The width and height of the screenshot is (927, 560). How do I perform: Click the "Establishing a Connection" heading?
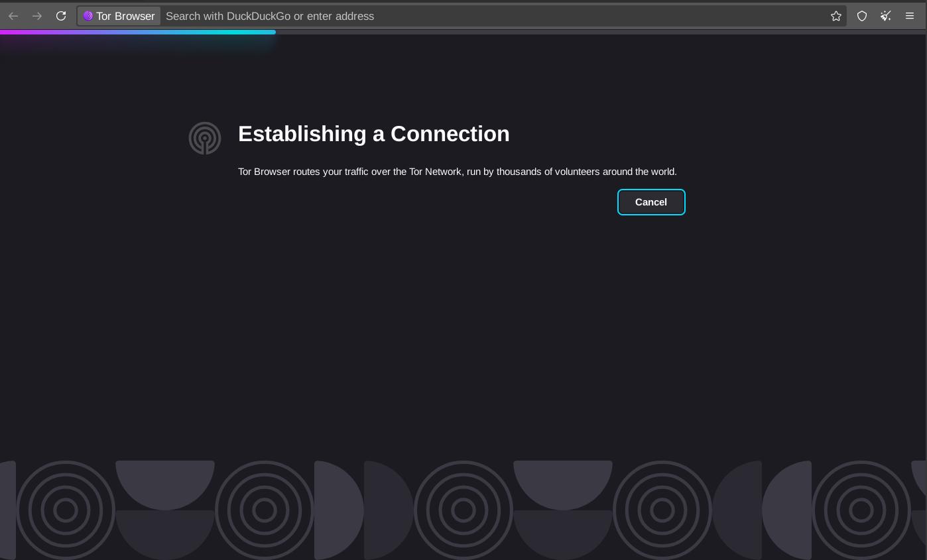click(374, 134)
